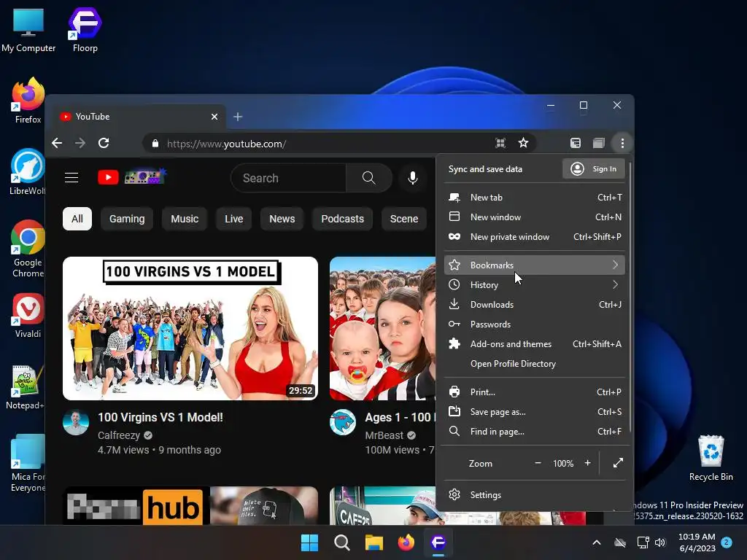Expand the History submenu
Viewport: 747px width, 560px height.
coord(535,285)
